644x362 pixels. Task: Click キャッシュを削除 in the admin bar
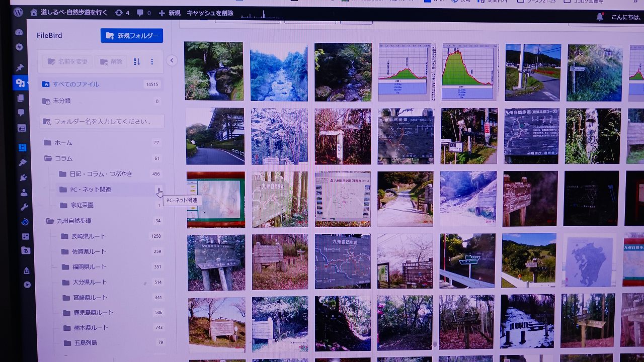[x=210, y=13]
